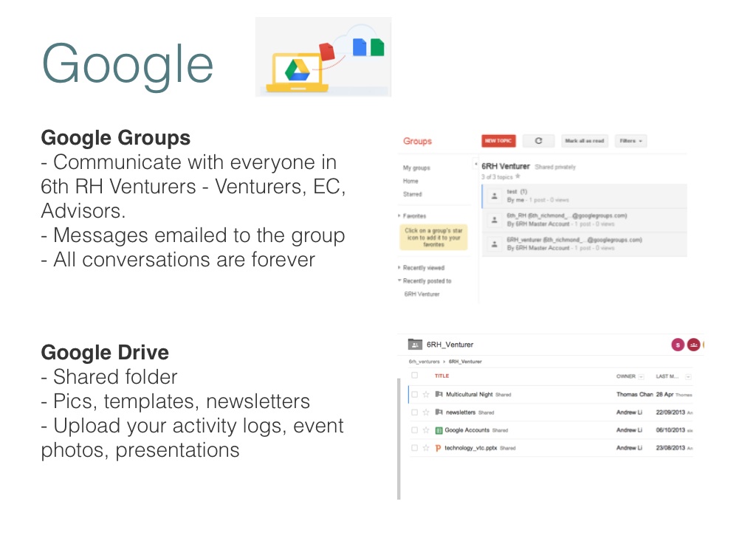Image resolution: width=756 pixels, height=552 pixels.
Task: Star the 6RH Venturer group
Action: 518,177
